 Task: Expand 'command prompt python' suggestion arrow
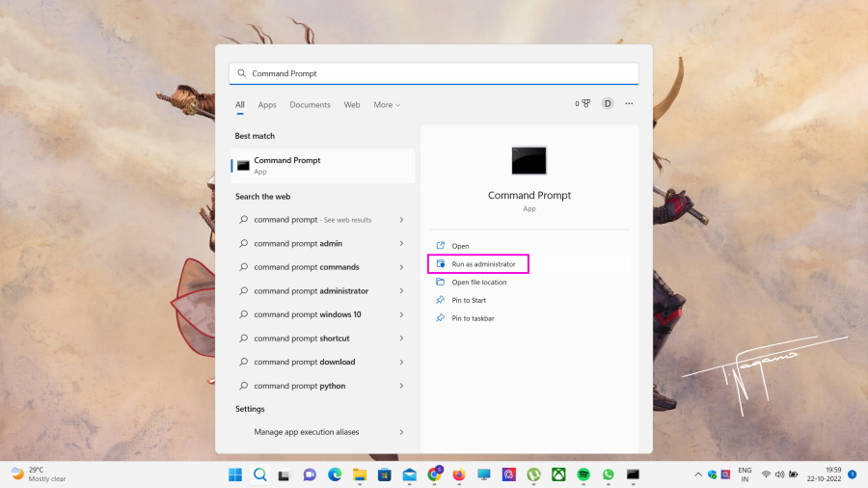click(x=401, y=386)
